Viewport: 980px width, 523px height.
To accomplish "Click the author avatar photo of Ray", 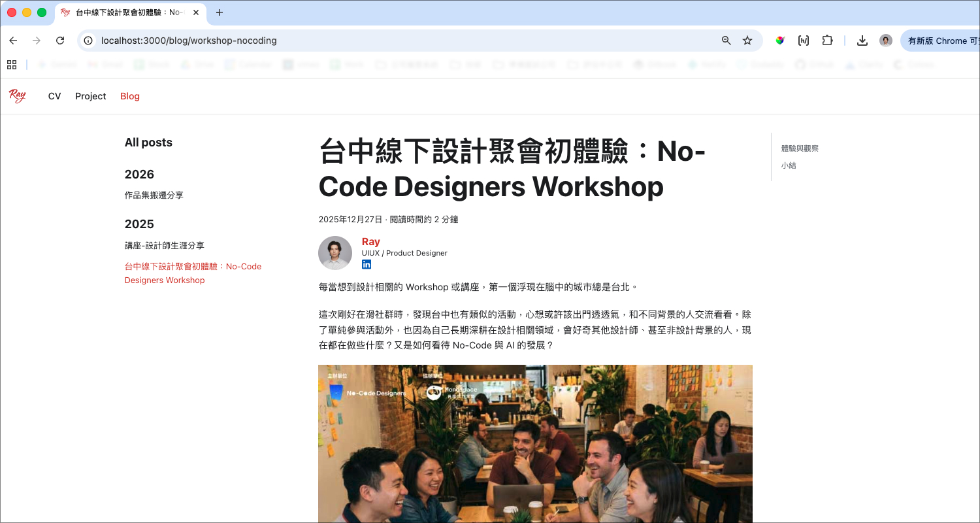I will [335, 253].
